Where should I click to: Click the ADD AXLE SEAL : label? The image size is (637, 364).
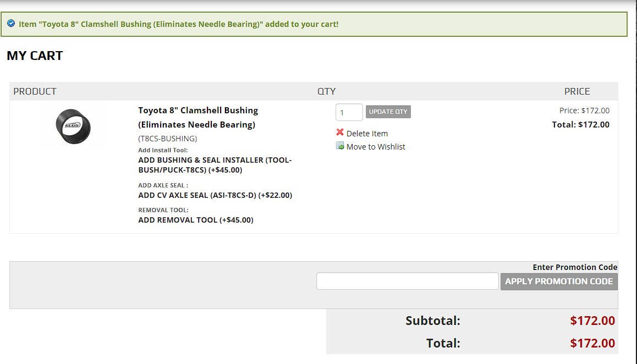(163, 185)
